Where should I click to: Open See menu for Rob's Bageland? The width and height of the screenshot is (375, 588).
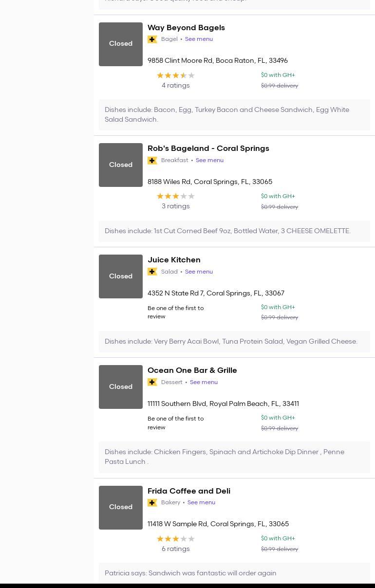coord(209,160)
